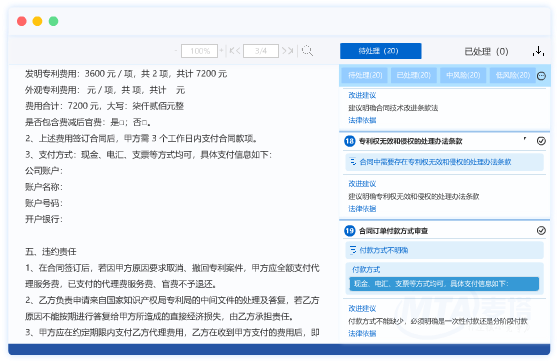The image size is (560, 364).
Task: Click suggestion text 建议明确合同技术改进条款法
Action: pos(393,108)
